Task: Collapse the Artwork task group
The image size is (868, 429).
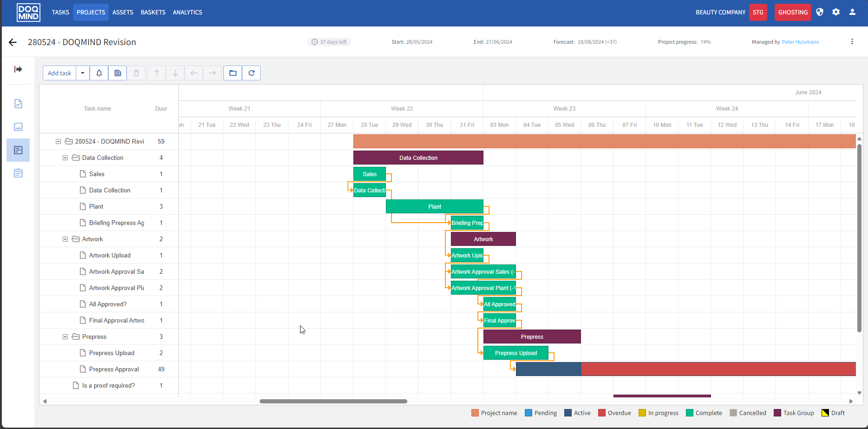Action: coord(65,239)
